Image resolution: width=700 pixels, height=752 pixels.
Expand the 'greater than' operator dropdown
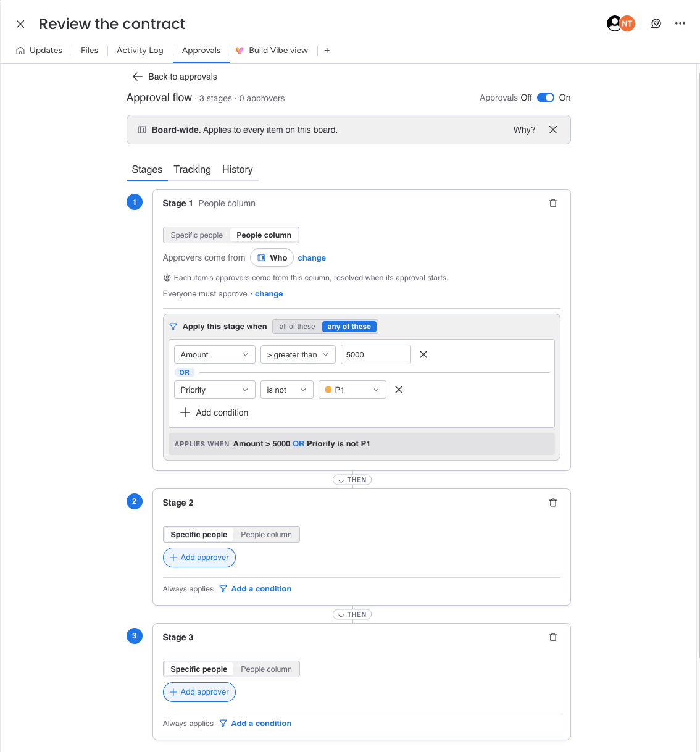298,354
